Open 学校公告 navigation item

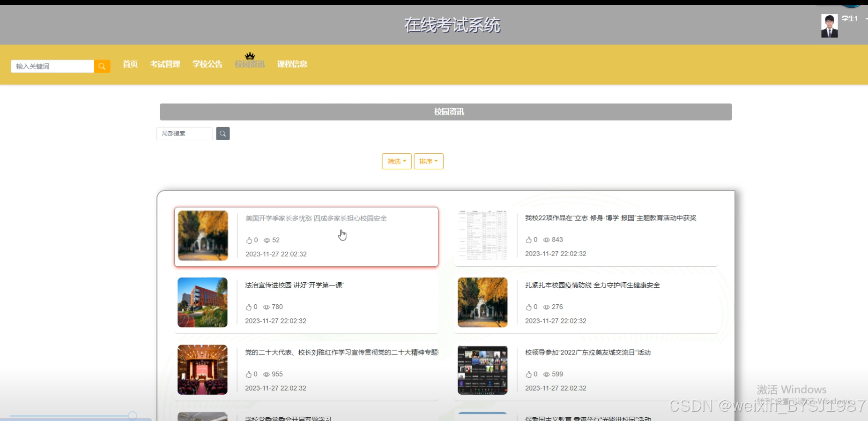pos(208,64)
